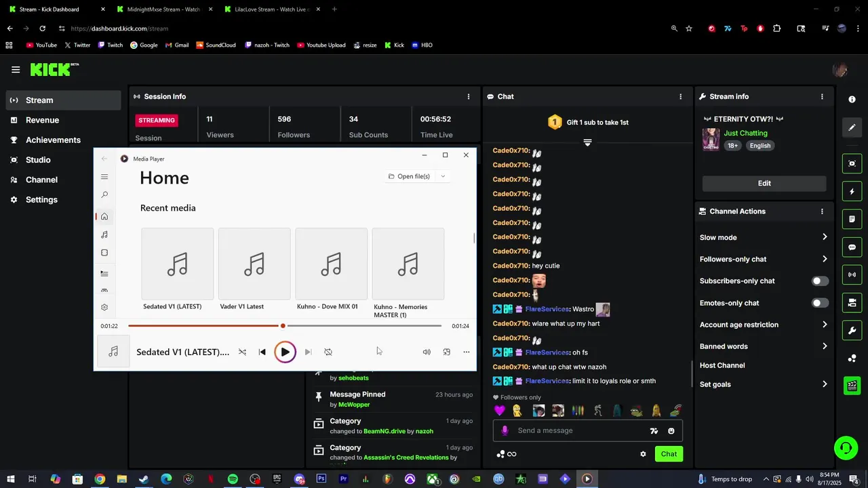Open Spotify from Windows taskbar
Screen dimensions: 868x488
pos(233,479)
